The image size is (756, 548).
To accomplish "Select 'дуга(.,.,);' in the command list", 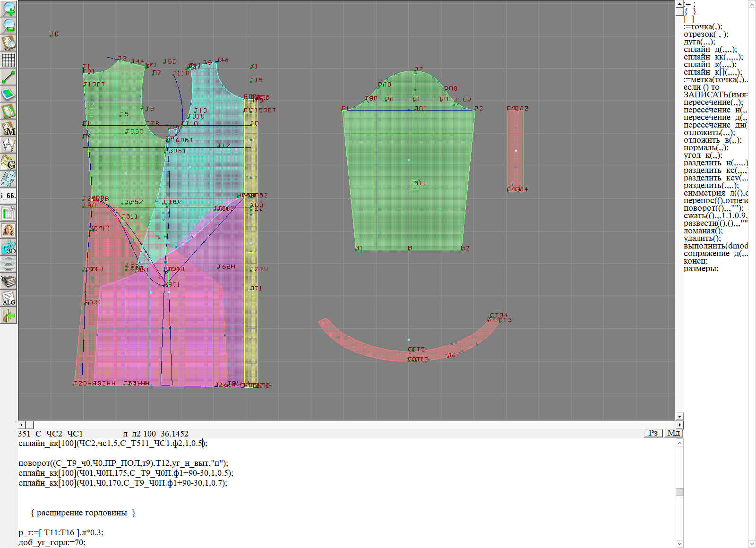I will [x=699, y=42].
